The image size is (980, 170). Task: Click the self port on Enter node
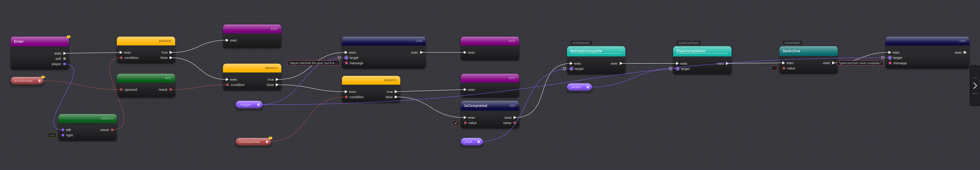point(64,58)
